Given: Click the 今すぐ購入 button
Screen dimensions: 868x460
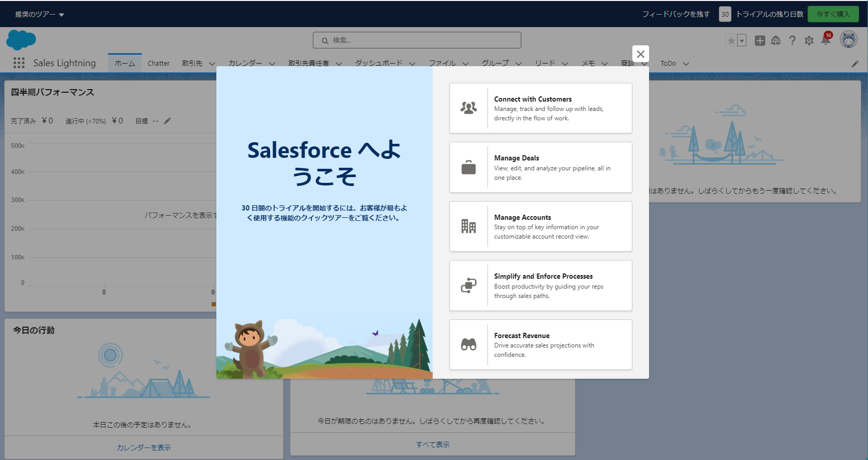Looking at the screenshot, I should (833, 14).
